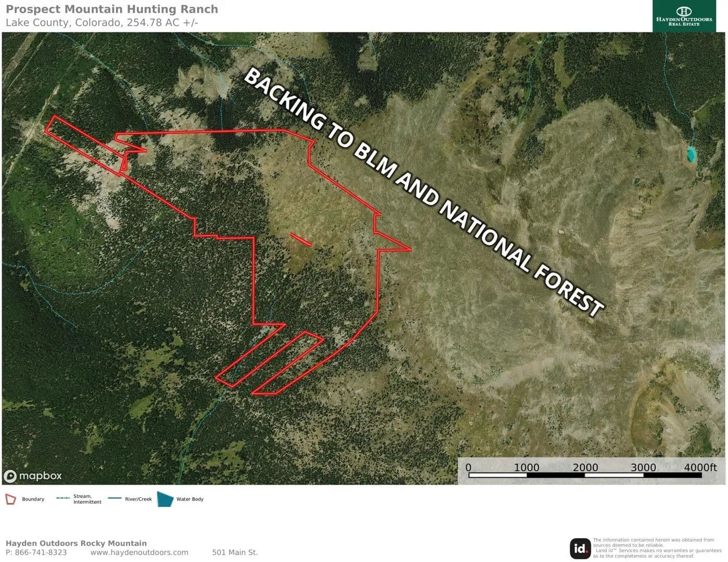Click the 'Water Body' legend label
Image resolution: width=728 pixels, height=562 pixels.
190,499
